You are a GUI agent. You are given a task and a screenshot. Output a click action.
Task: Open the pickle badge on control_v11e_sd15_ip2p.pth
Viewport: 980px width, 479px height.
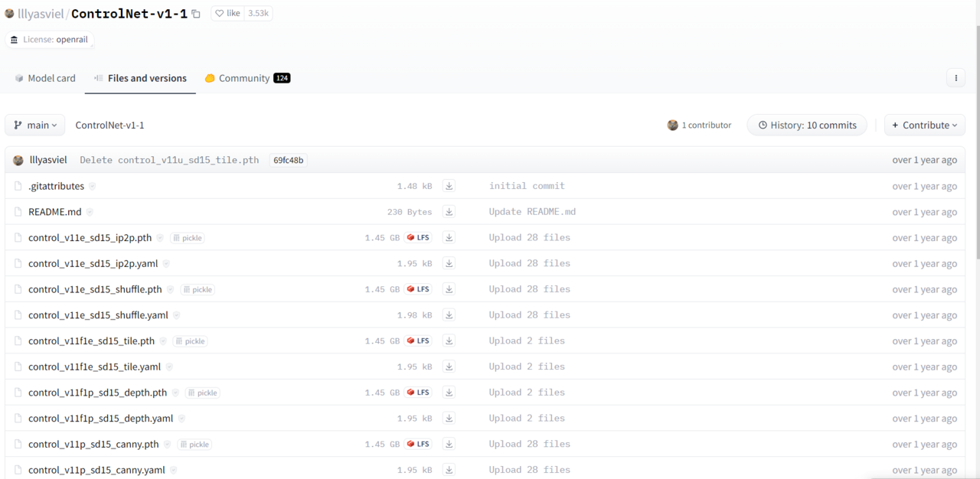click(x=188, y=238)
